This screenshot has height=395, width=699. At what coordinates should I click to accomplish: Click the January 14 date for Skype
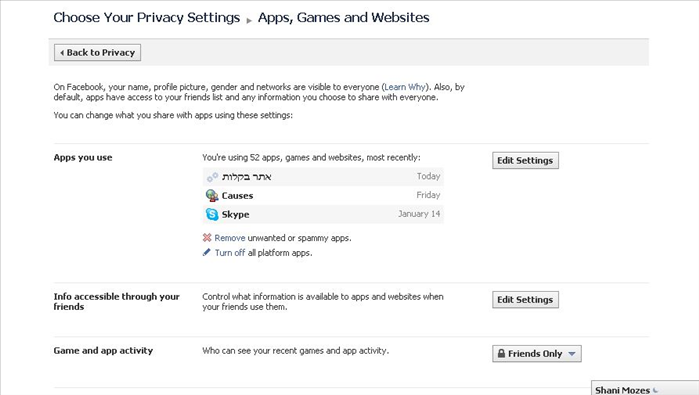tap(419, 214)
